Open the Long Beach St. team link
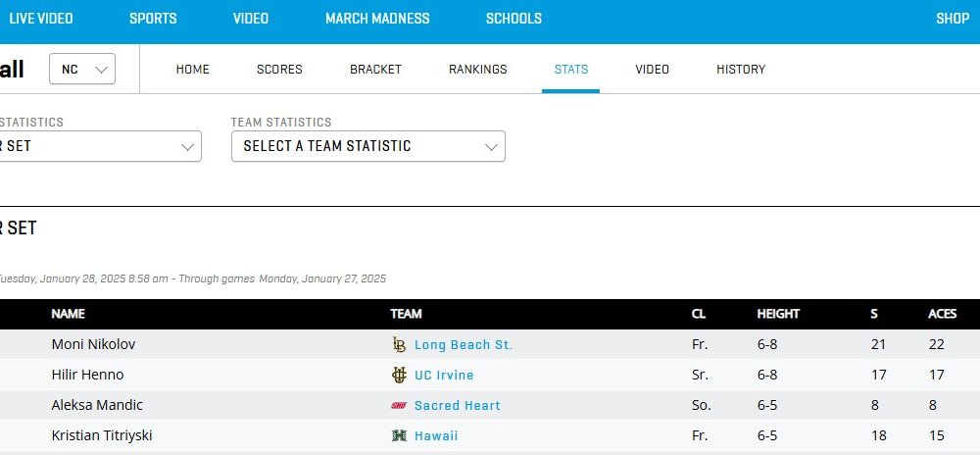This screenshot has width=980, height=455. tap(463, 345)
